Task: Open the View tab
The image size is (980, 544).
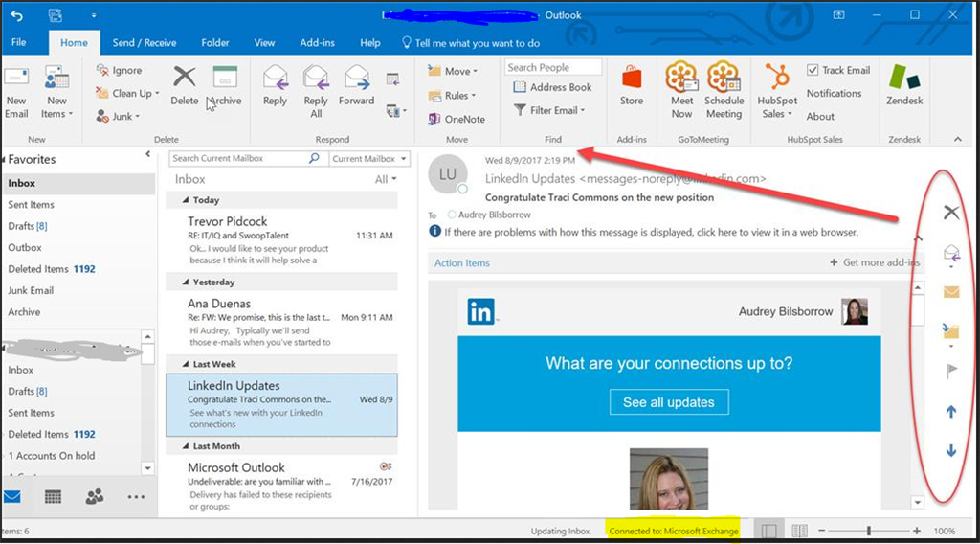Action: (x=264, y=42)
